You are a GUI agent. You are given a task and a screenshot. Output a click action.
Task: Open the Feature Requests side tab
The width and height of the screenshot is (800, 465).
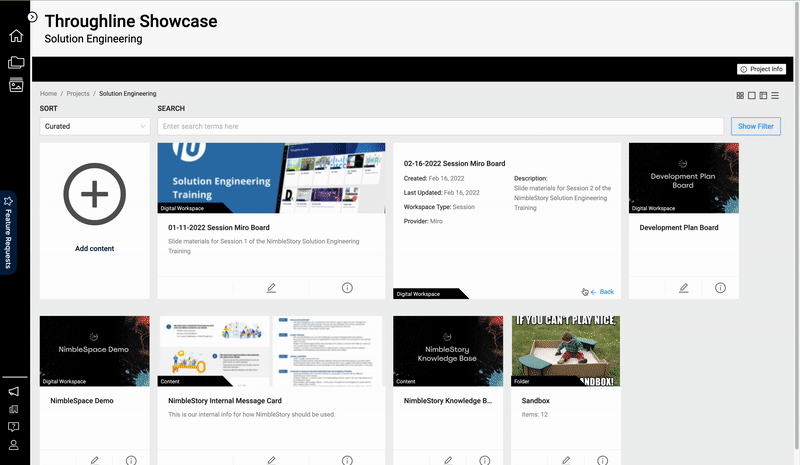[x=8, y=232]
